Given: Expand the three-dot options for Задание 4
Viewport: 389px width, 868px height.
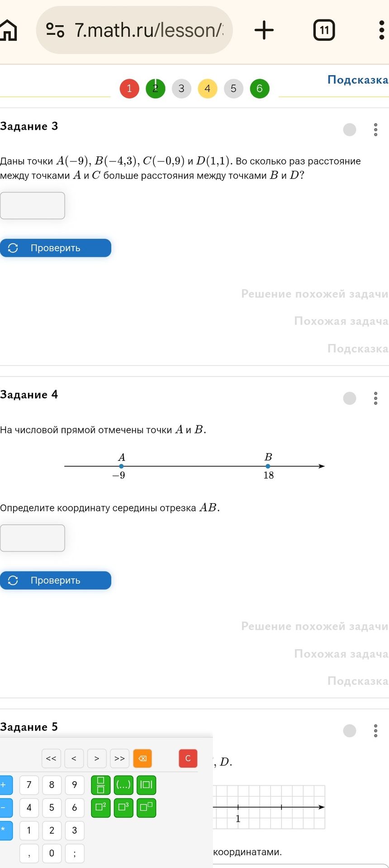Looking at the screenshot, I should pos(375,398).
